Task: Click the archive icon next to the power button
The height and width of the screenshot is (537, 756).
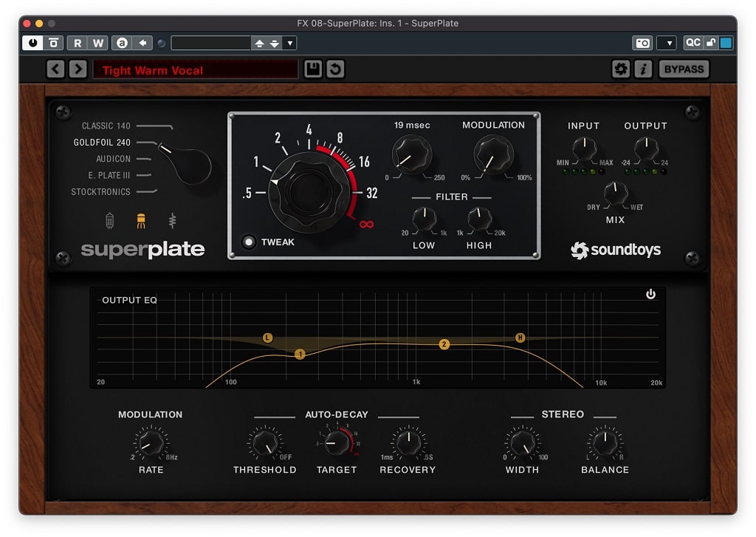Action: point(53,43)
